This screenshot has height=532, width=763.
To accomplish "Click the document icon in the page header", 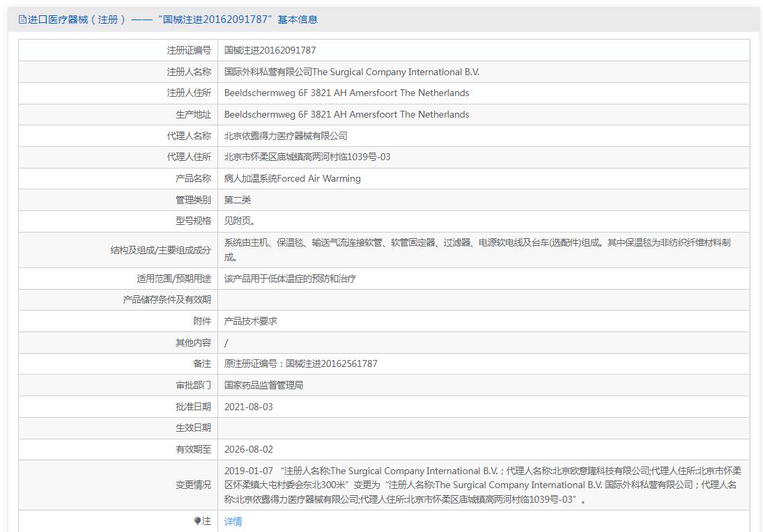I will pyautogui.click(x=22, y=19).
